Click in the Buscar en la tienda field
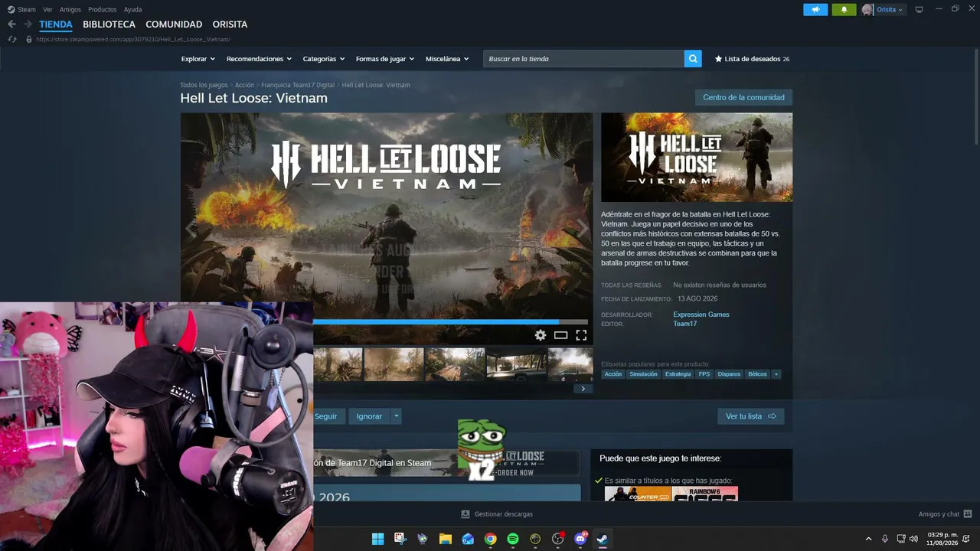The image size is (980, 551). pos(583,59)
